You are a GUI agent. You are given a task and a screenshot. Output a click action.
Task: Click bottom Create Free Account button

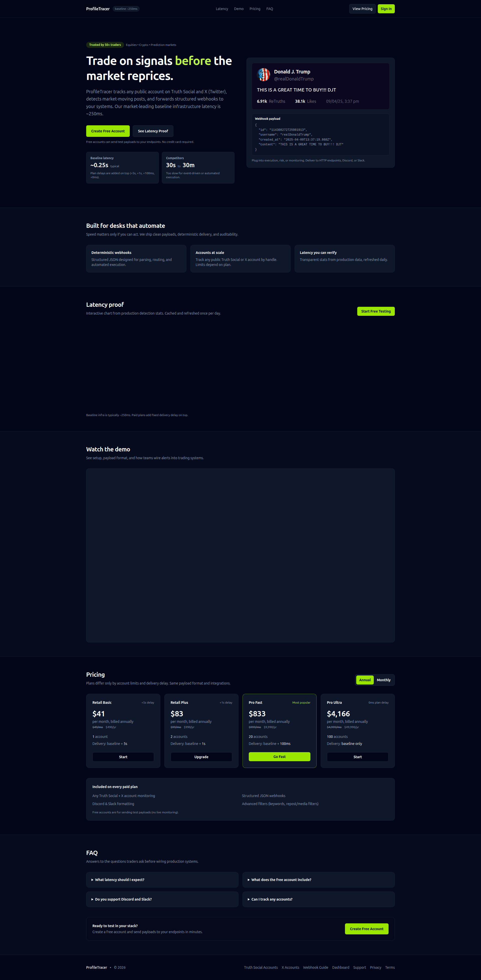(367, 929)
